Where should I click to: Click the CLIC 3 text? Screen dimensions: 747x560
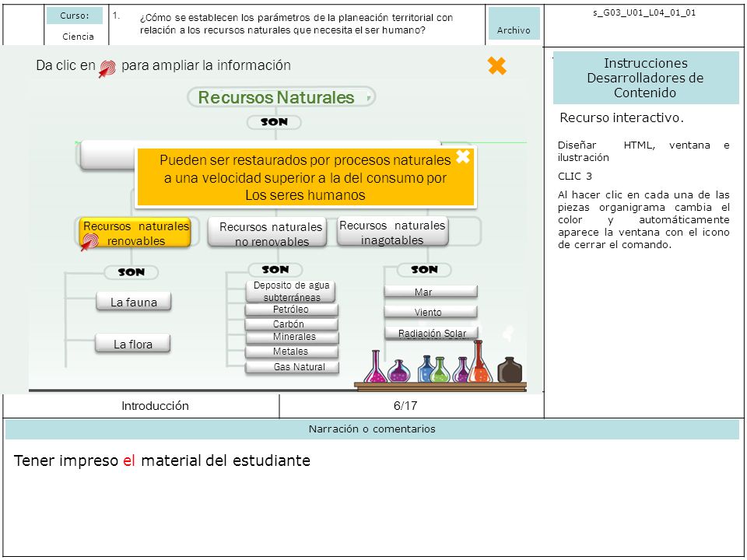(575, 177)
